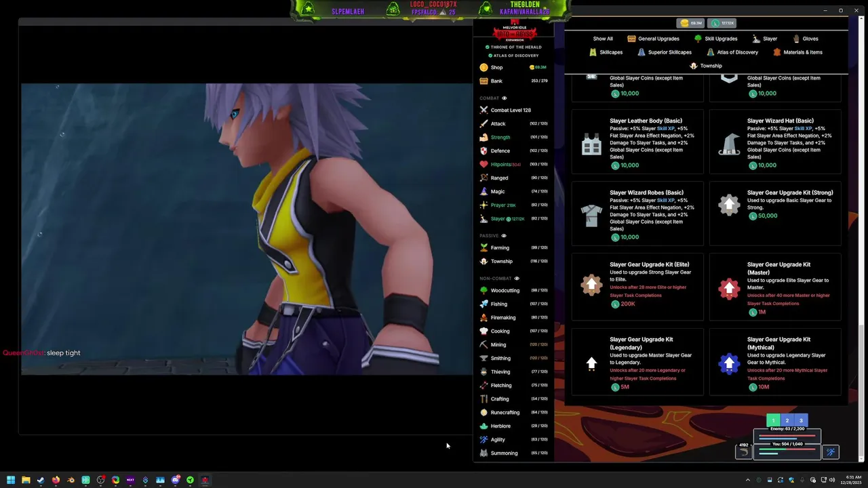The height and width of the screenshot is (488, 868).
Task: Click the run from combat icon
Action: (831, 452)
